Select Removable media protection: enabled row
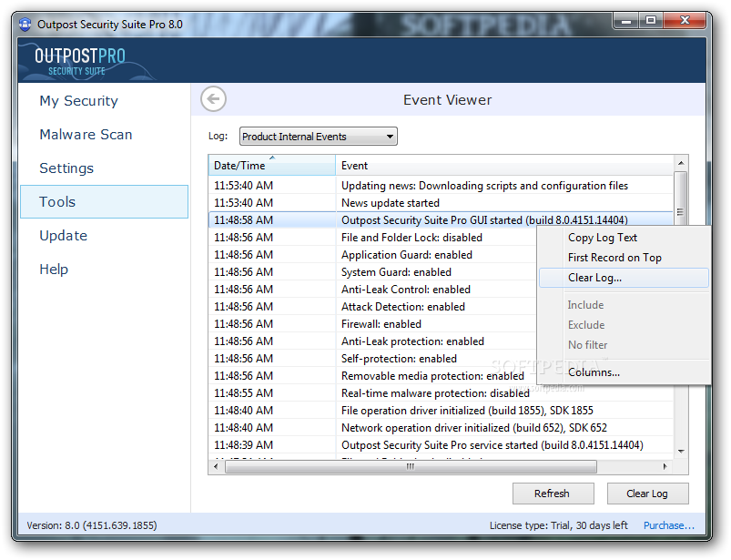The width and height of the screenshot is (731, 560). tap(373, 376)
